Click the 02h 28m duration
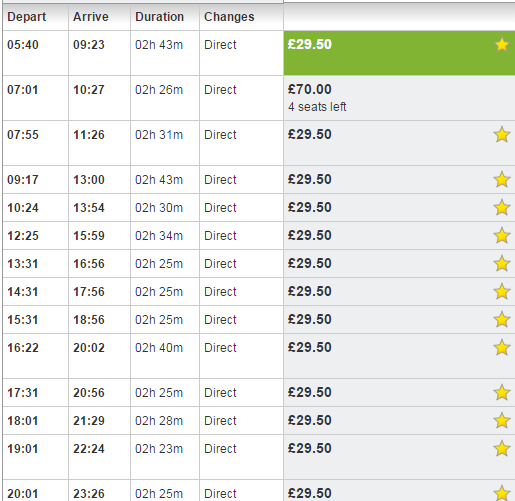The width and height of the screenshot is (515, 501). tap(159, 420)
